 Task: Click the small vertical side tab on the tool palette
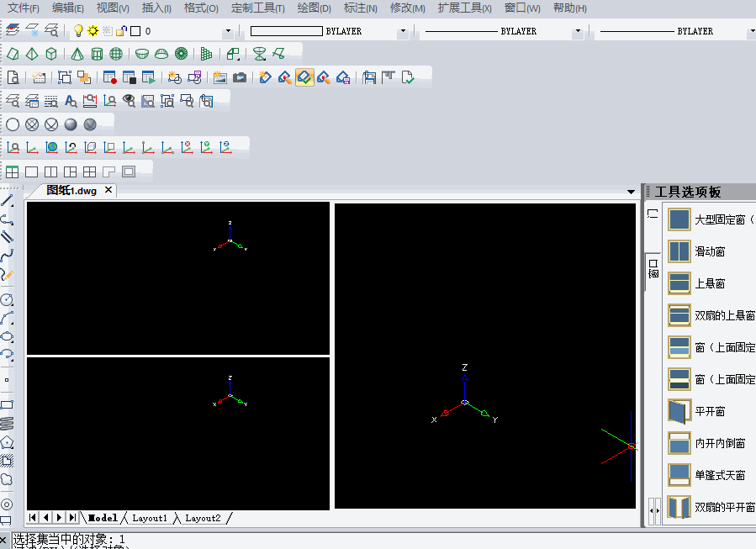click(653, 269)
